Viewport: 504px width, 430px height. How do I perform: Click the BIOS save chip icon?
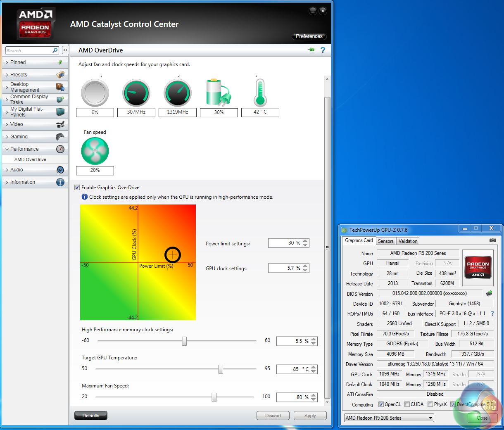tap(489, 293)
